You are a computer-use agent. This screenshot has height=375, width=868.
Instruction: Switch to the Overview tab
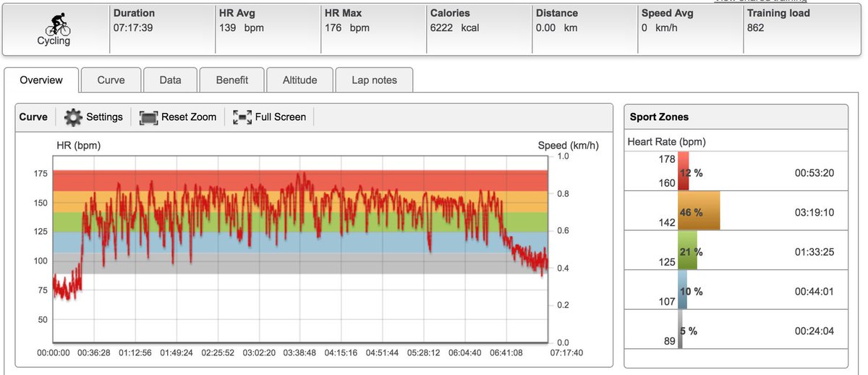pyautogui.click(x=41, y=80)
